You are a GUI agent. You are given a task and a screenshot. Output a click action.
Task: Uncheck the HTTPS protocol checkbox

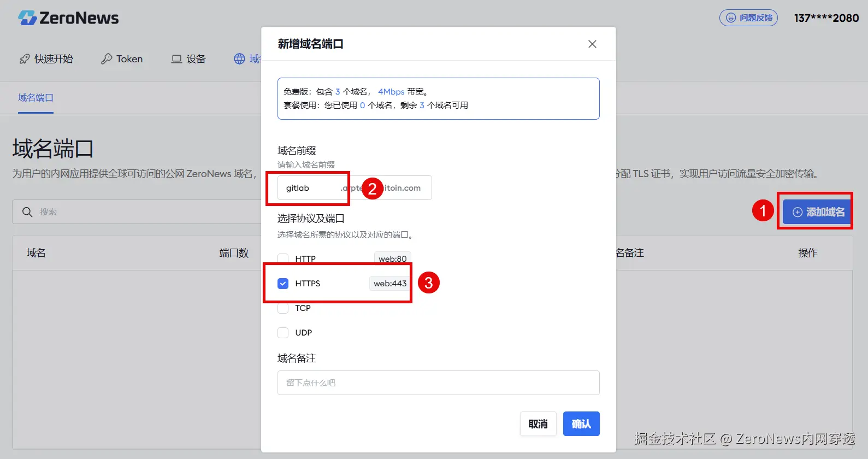pos(283,284)
